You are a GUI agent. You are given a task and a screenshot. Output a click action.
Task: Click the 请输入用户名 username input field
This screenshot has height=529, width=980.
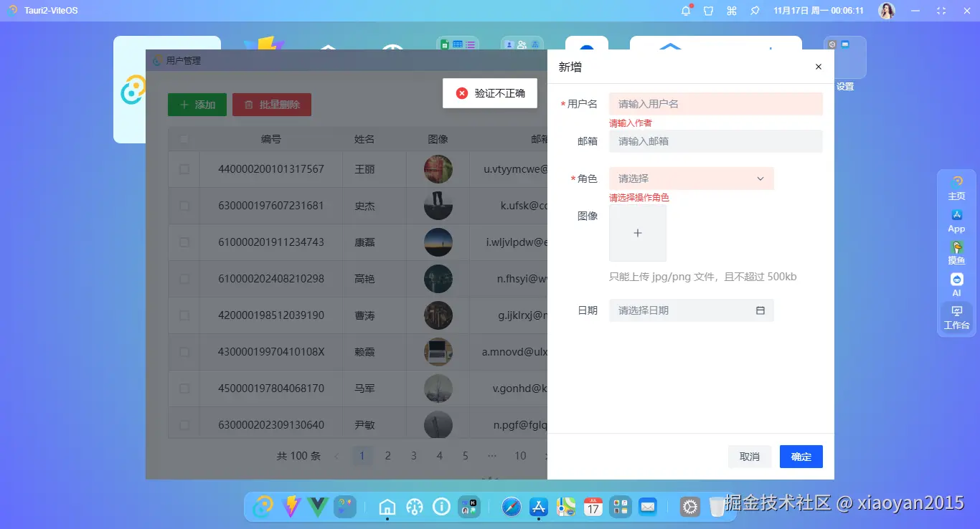[715, 103]
